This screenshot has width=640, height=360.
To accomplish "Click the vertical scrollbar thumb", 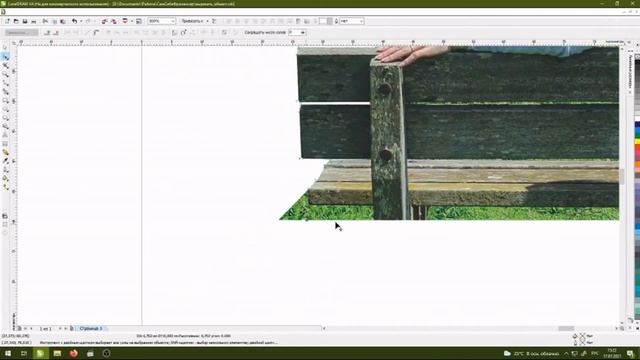I will pyautogui.click(x=622, y=177).
